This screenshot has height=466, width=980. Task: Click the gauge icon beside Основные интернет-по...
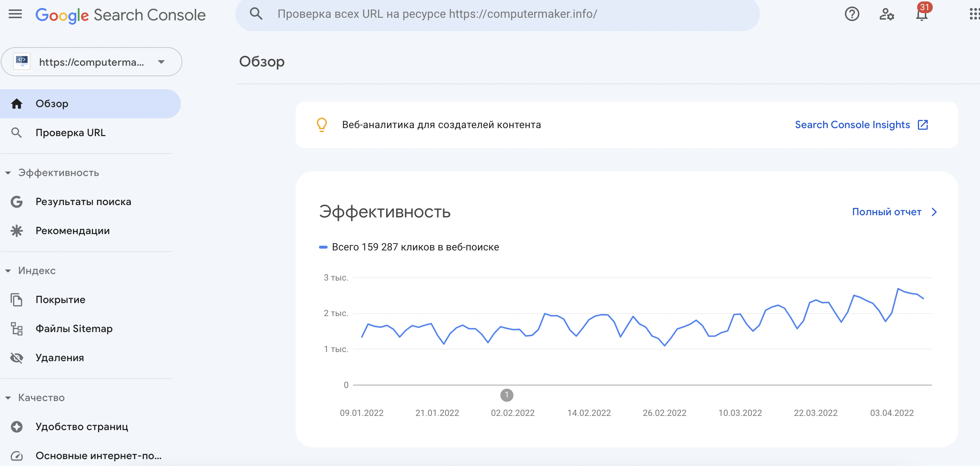[16, 455]
